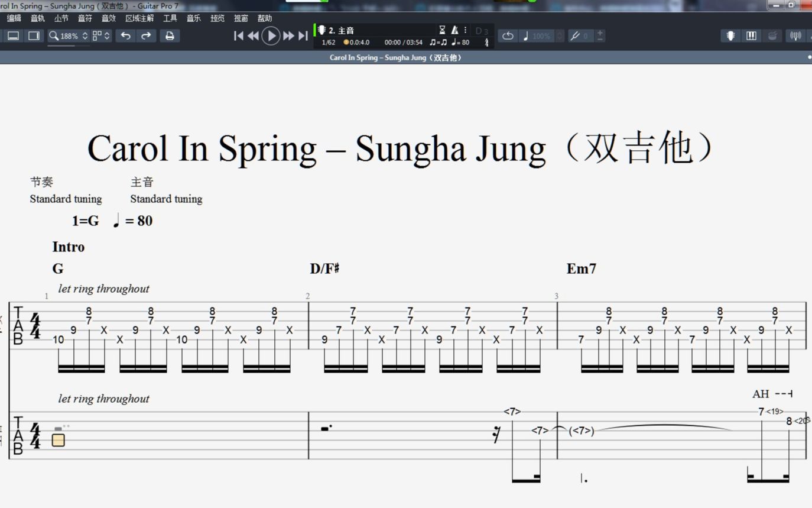Click the AH harmonic marking in bar 3
The width and height of the screenshot is (812, 508).
click(x=761, y=394)
